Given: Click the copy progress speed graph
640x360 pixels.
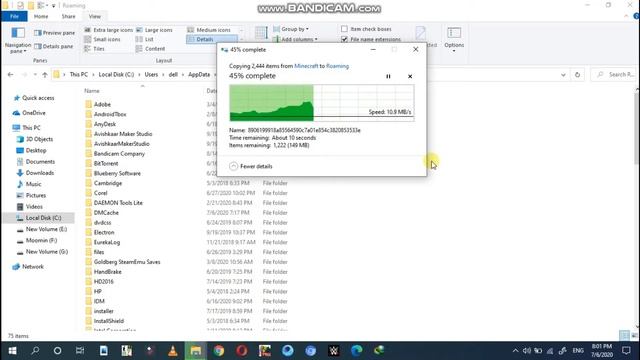Looking at the screenshot, I should (x=322, y=103).
